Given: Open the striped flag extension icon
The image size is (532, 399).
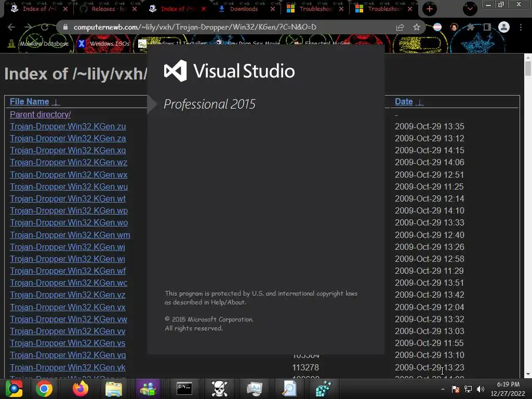Looking at the screenshot, I should pyautogui.click(x=437, y=27).
